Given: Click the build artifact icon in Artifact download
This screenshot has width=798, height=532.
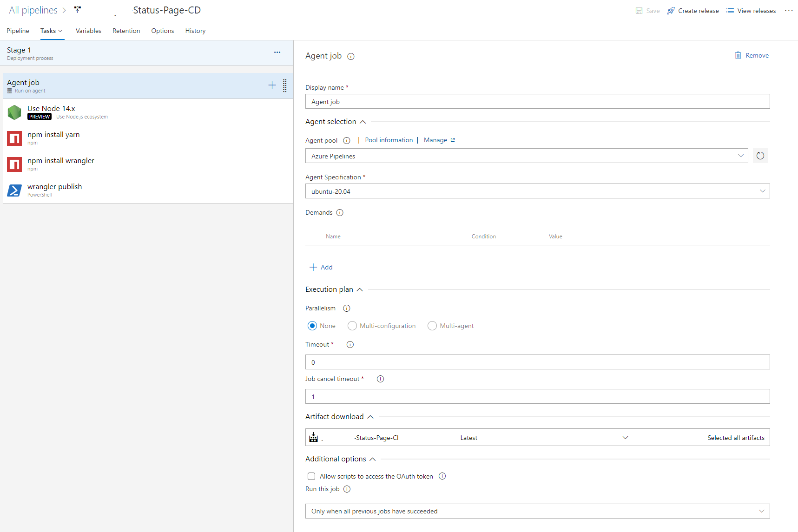Looking at the screenshot, I should 314,437.
